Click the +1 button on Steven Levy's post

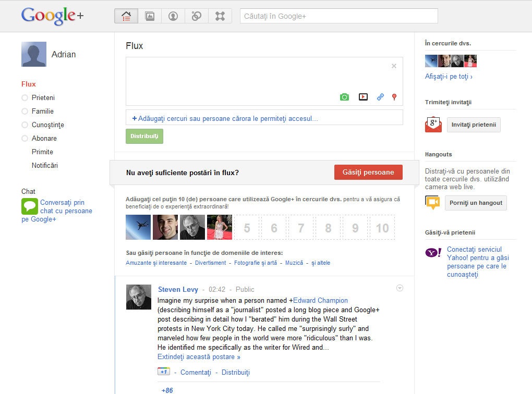164,372
